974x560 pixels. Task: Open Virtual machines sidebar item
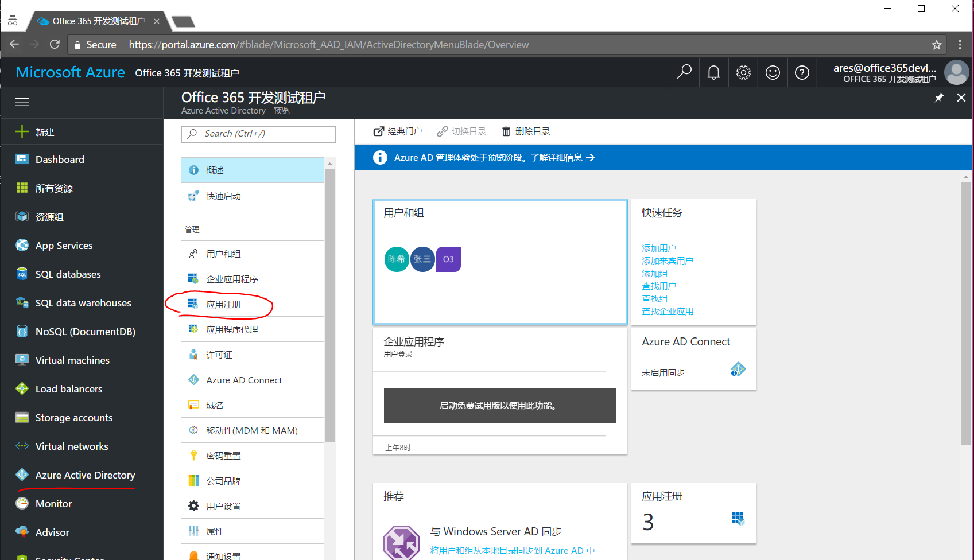coord(82,360)
